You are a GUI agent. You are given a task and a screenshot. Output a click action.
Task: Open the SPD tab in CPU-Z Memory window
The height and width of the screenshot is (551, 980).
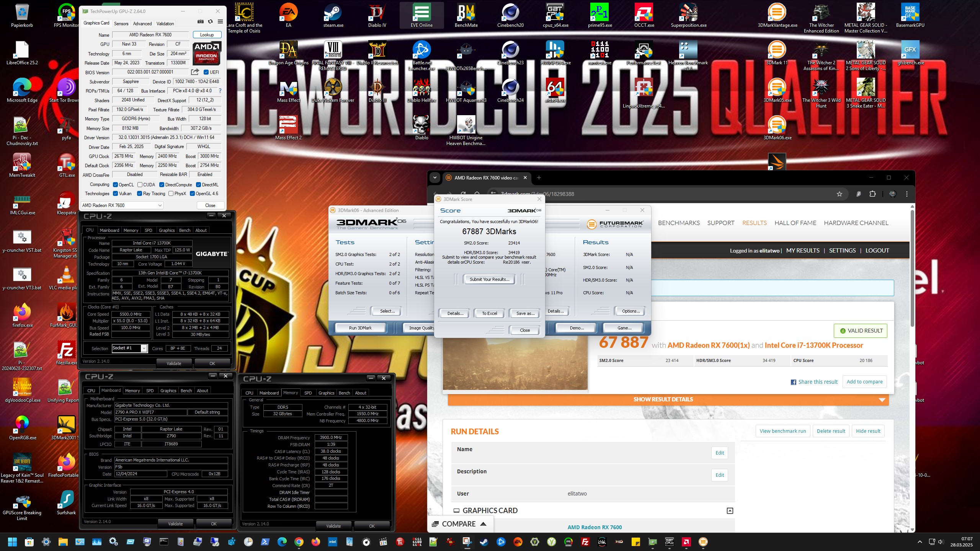308,393
